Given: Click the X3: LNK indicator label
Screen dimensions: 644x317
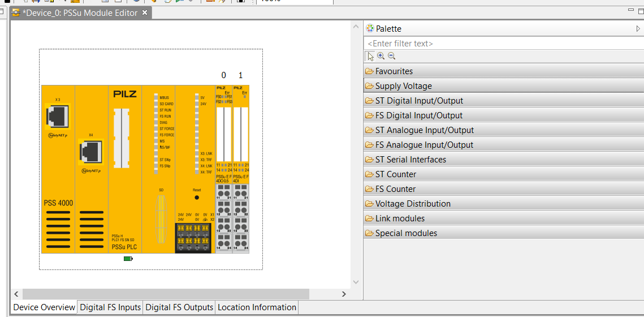Looking at the screenshot, I should 206,153.
